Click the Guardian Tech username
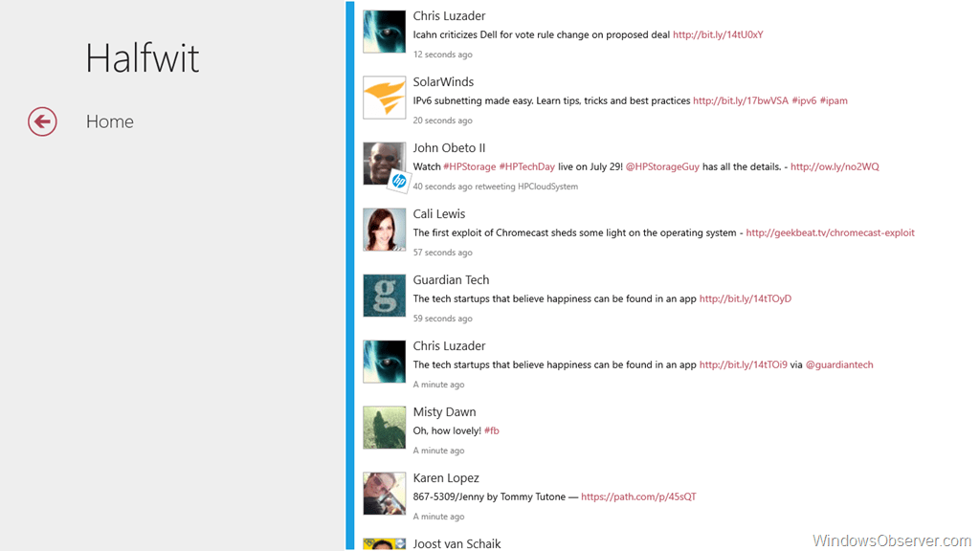This screenshot has height=551, width=980. pos(451,280)
